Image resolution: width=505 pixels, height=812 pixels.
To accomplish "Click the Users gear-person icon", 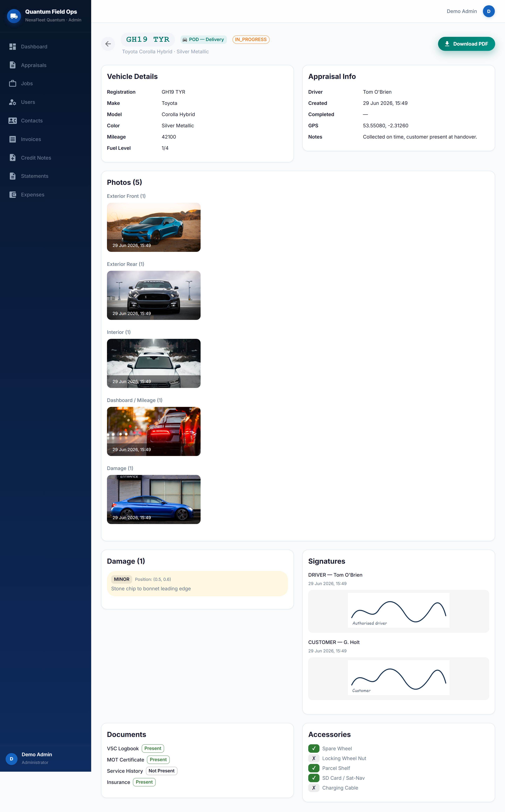I will pos(13,102).
